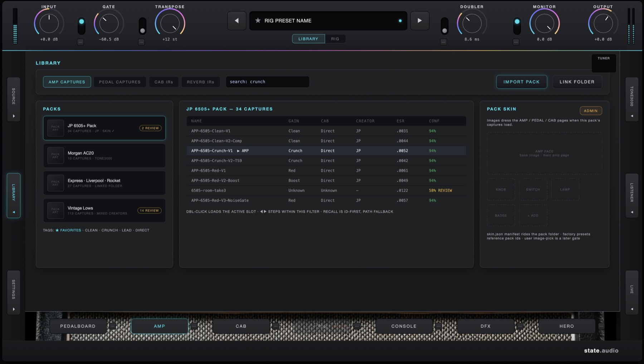The height and width of the screenshot is (364, 644).
Task: Open the 2 REVIEW badge on JP 6505+ Pack
Action: 150,128
